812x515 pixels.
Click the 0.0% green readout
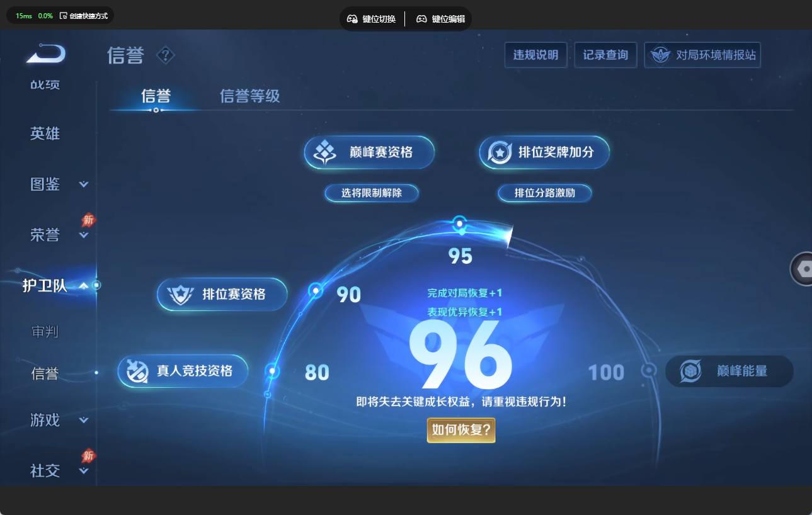click(45, 16)
